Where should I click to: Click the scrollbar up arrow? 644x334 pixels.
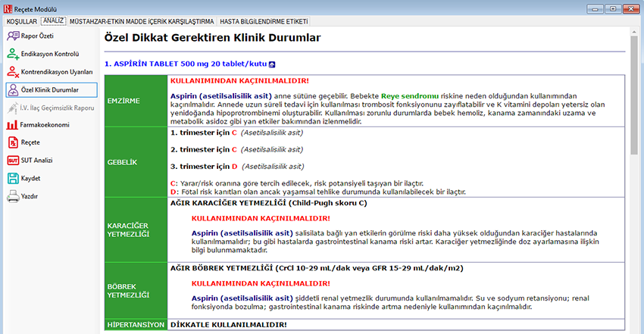[635, 34]
